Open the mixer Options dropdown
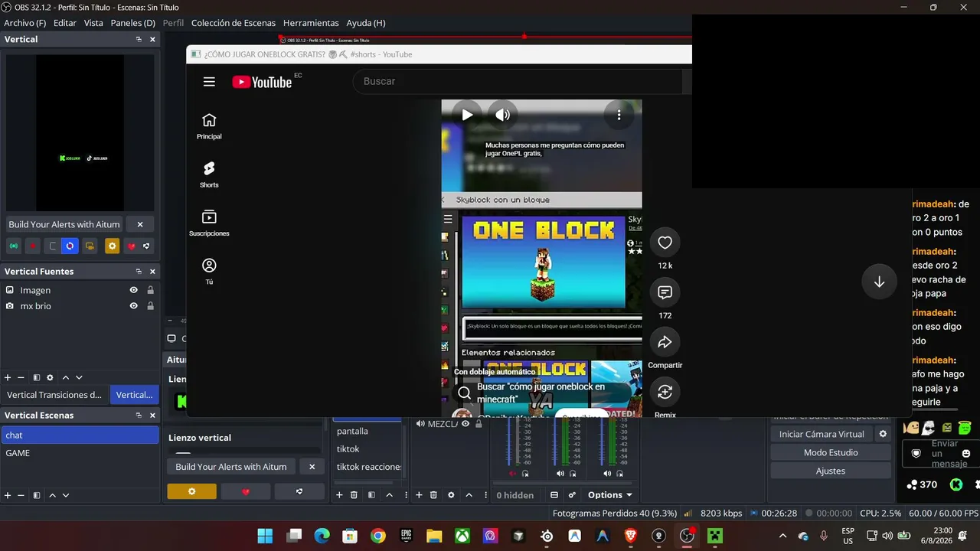 pyautogui.click(x=610, y=495)
